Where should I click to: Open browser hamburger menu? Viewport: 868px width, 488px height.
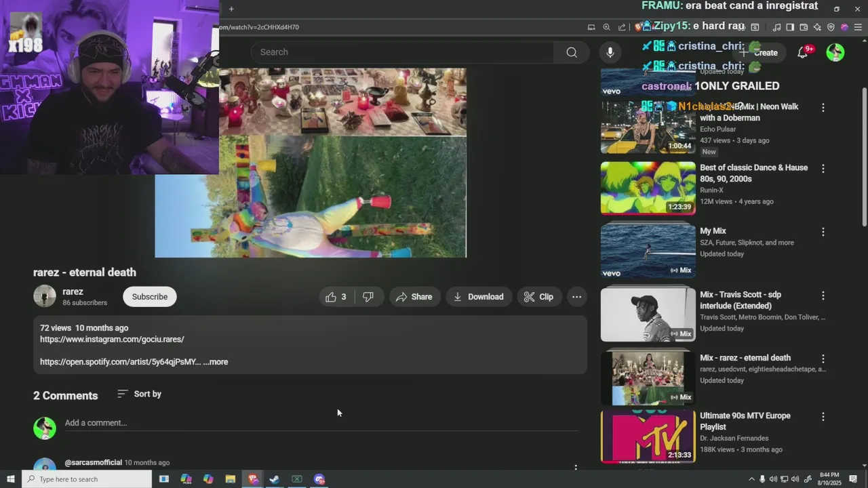coord(858,27)
